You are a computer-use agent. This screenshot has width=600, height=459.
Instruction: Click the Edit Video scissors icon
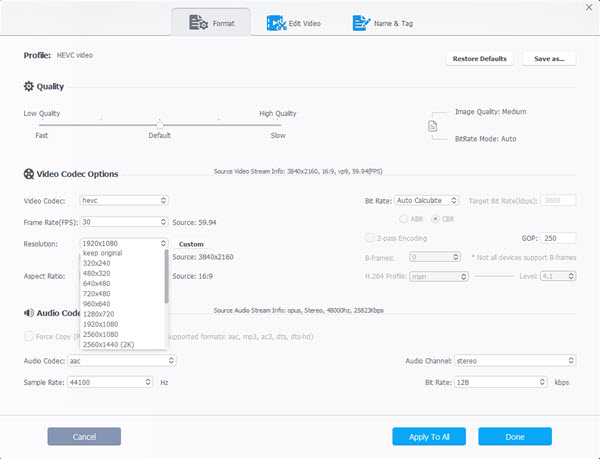tap(276, 23)
